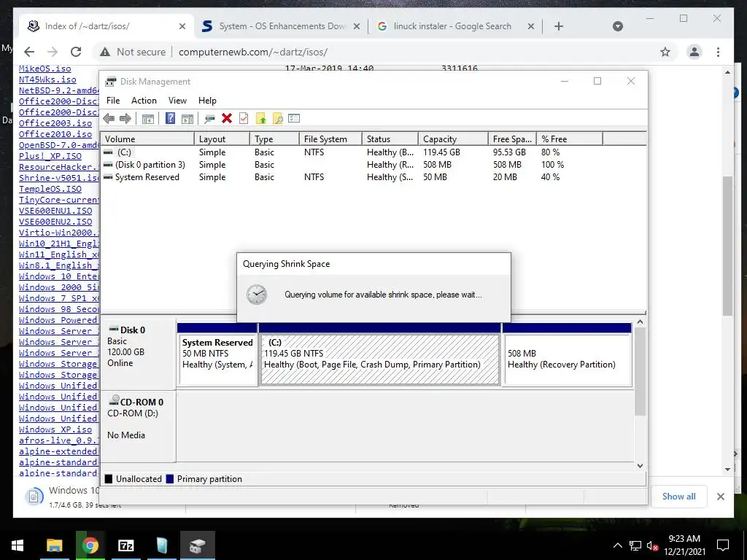Open the Windows_XP.iso link
Viewport: 747px width, 560px height.
pos(55,429)
